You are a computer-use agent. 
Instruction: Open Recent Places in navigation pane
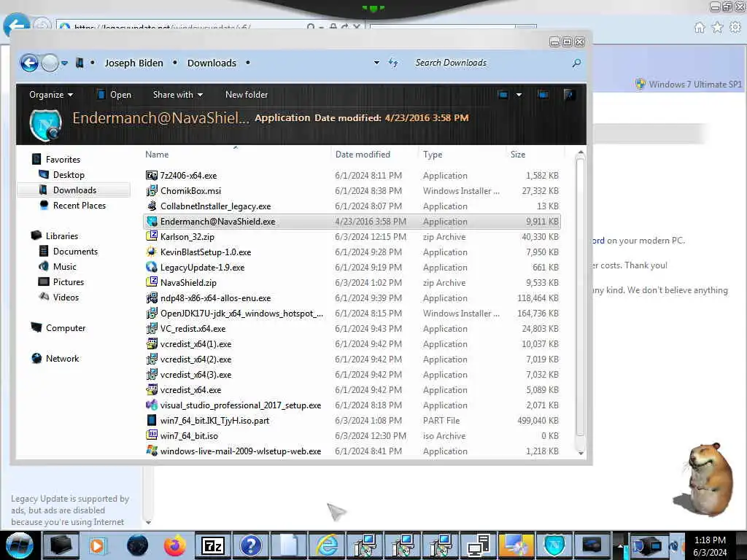[x=79, y=205]
